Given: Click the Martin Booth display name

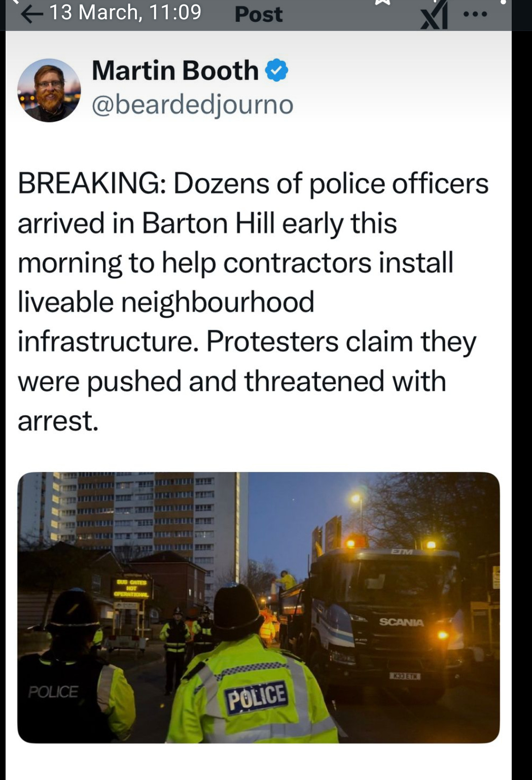Looking at the screenshot, I should tap(175, 70).
